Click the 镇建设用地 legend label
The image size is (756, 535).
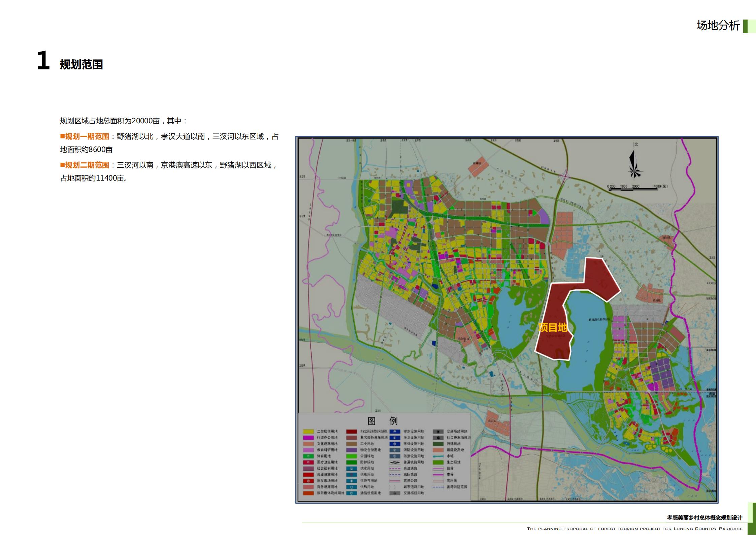pos(455,450)
